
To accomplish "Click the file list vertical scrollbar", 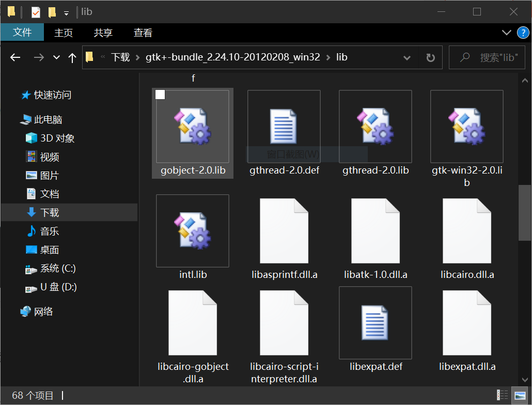I will pos(524,212).
